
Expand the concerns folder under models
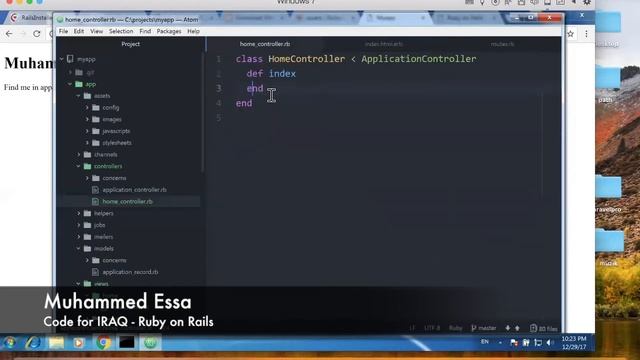87,260
